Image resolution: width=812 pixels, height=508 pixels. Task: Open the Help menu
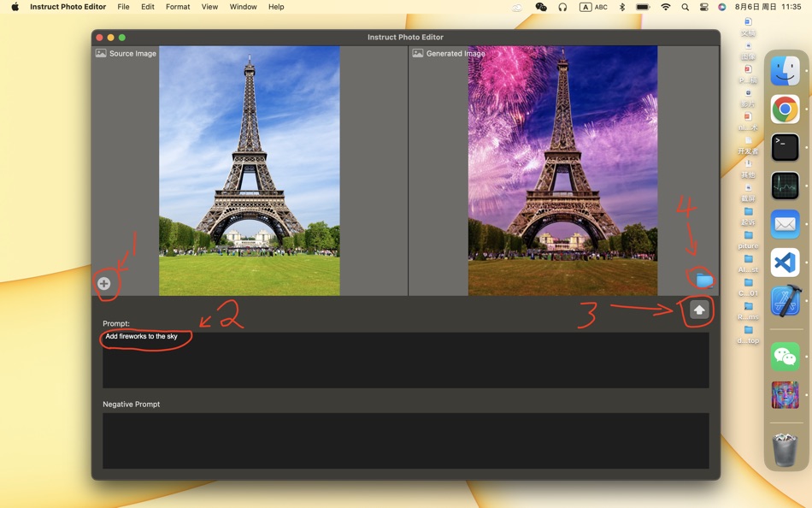pos(276,7)
